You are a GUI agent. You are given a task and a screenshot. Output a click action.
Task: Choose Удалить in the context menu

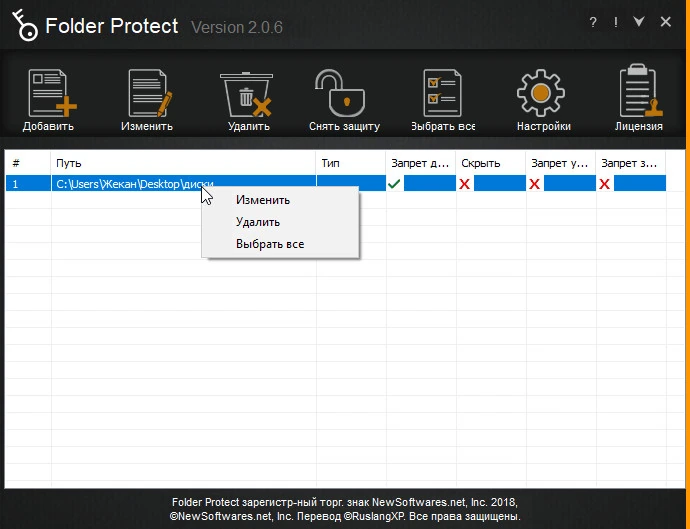pyautogui.click(x=280, y=222)
